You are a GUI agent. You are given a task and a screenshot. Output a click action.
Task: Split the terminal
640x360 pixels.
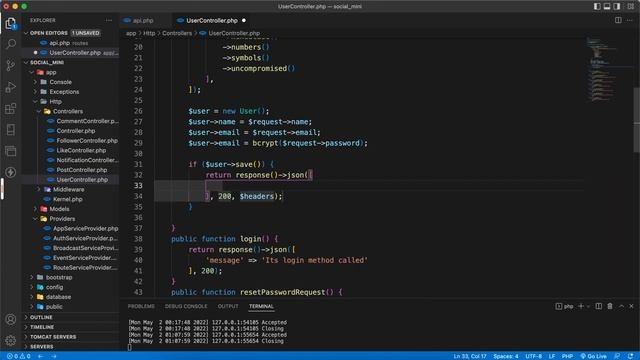(598, 306)
